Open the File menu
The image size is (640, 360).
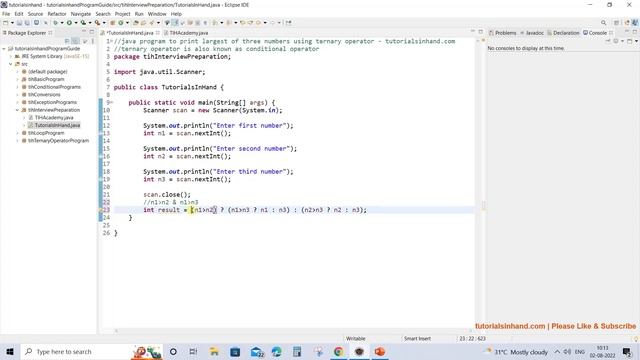pyautogui.click(x=6, y=14)
